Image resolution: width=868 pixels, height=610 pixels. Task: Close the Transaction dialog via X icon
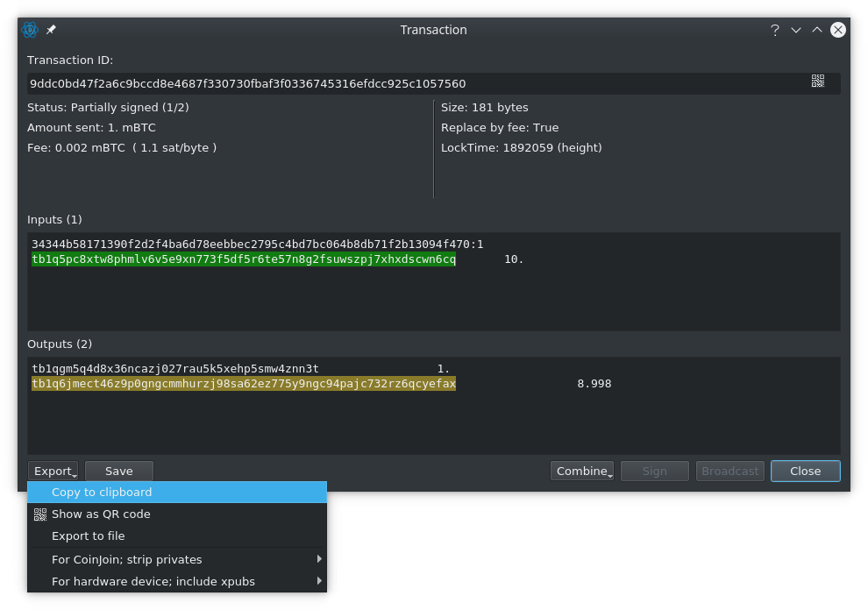point(838,30)
